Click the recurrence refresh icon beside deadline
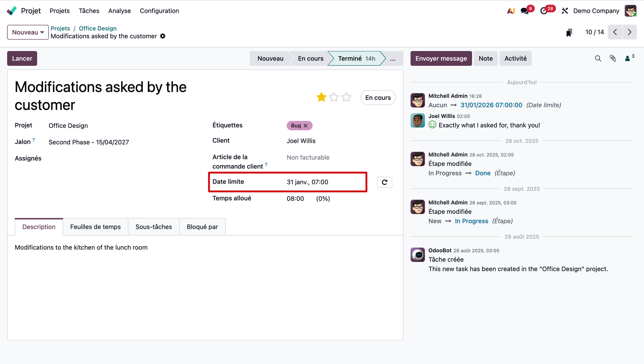The height and width of the screenshot is (364, 644). click(384, 182)
